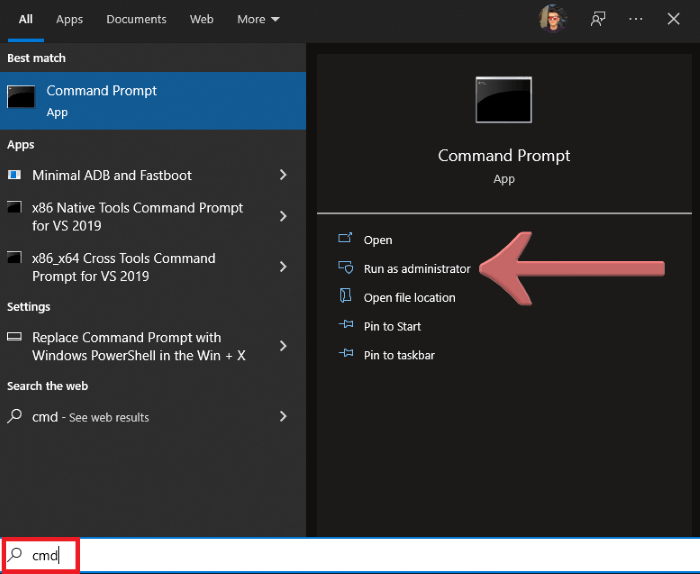Open the More filters dropdown
Screen dimensions: 700x574
tap(258, 19)
